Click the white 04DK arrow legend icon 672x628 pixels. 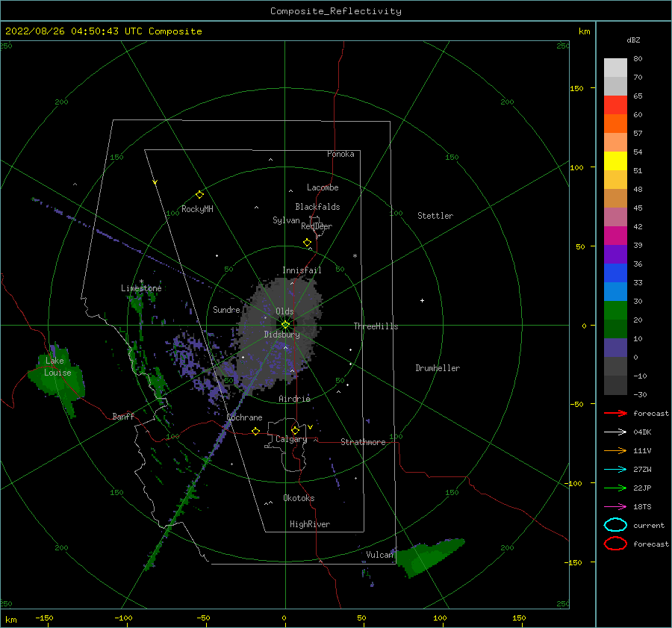tap(616, 432)
